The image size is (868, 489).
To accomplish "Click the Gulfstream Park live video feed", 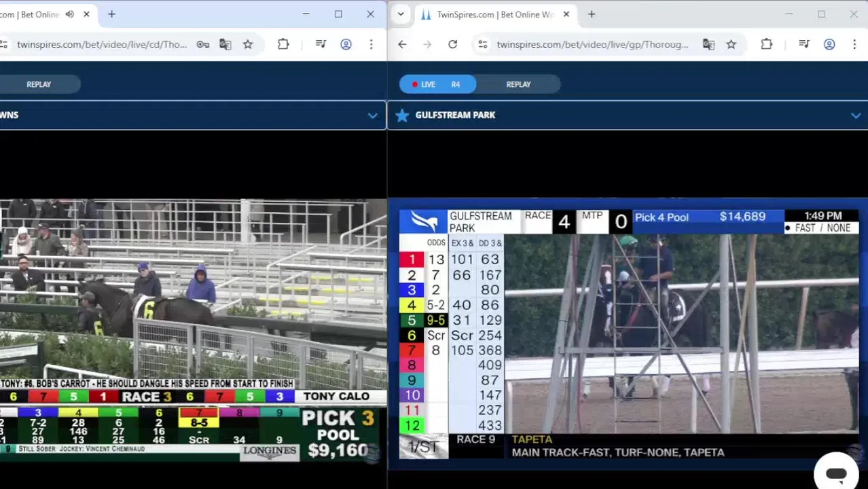I will point(683,333).
